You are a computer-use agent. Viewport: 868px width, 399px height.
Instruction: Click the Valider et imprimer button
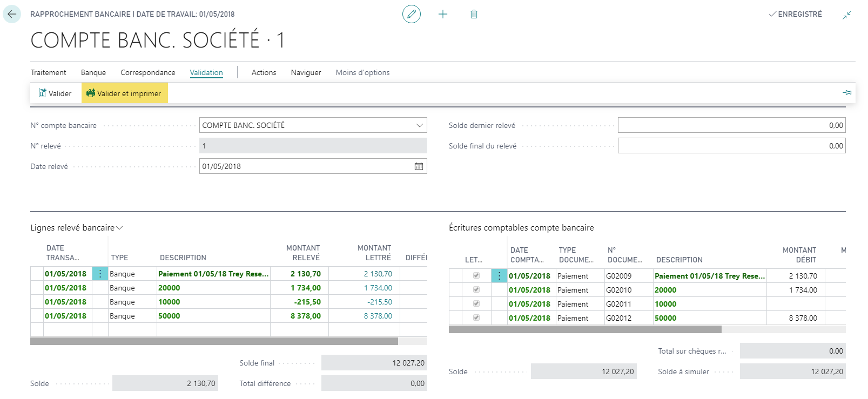click(125, 93)
